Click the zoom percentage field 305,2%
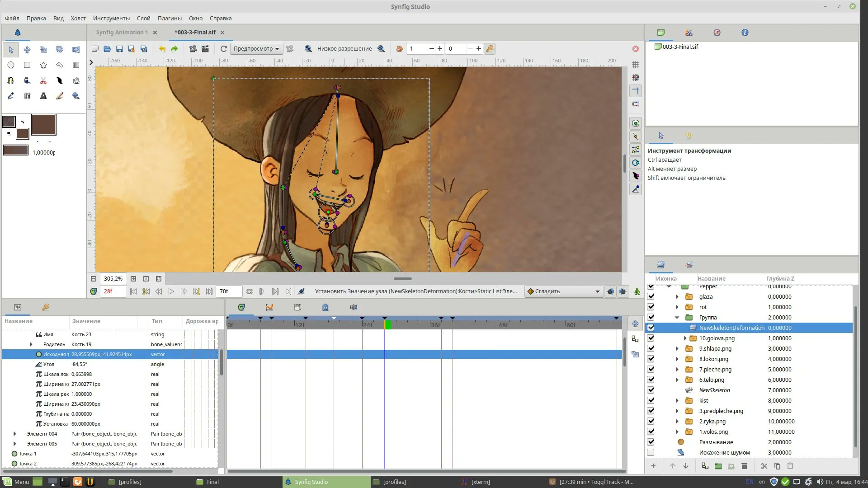 113,279
